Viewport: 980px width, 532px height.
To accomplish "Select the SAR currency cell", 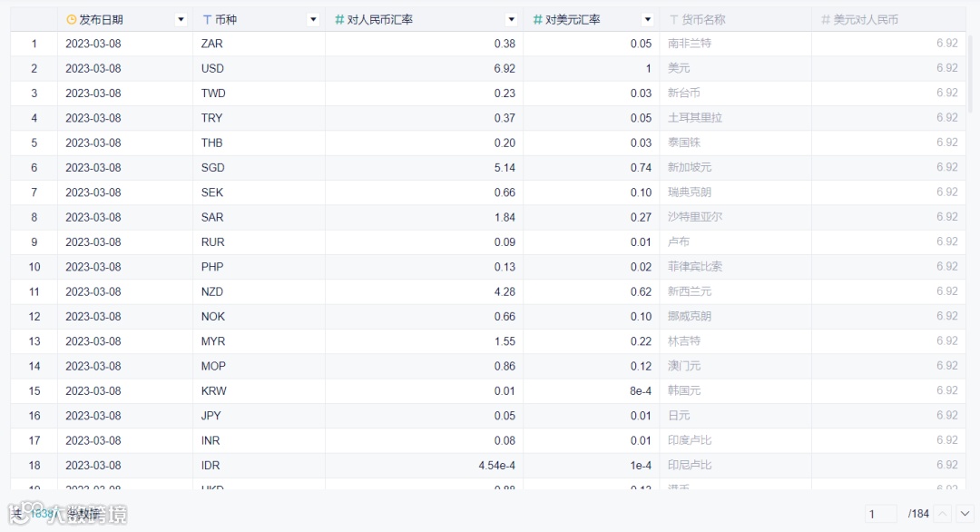I will [x=259, y=217].
